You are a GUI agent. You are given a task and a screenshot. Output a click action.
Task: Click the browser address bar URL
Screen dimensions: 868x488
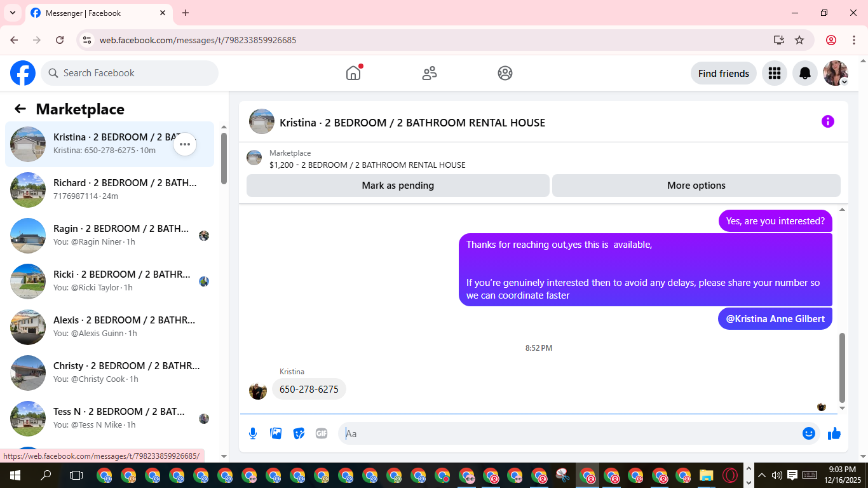[198, 40]
